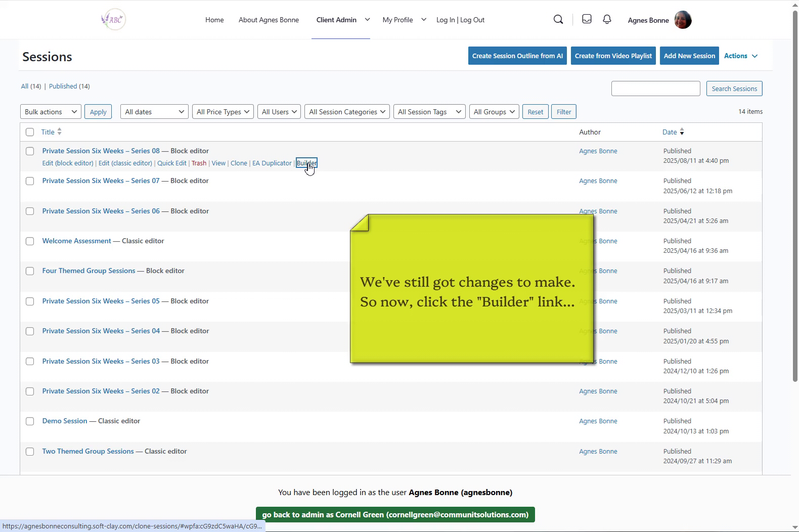Toggle the Date column sort arrow
Screen dimensions: 799x532
coord(682,132)
